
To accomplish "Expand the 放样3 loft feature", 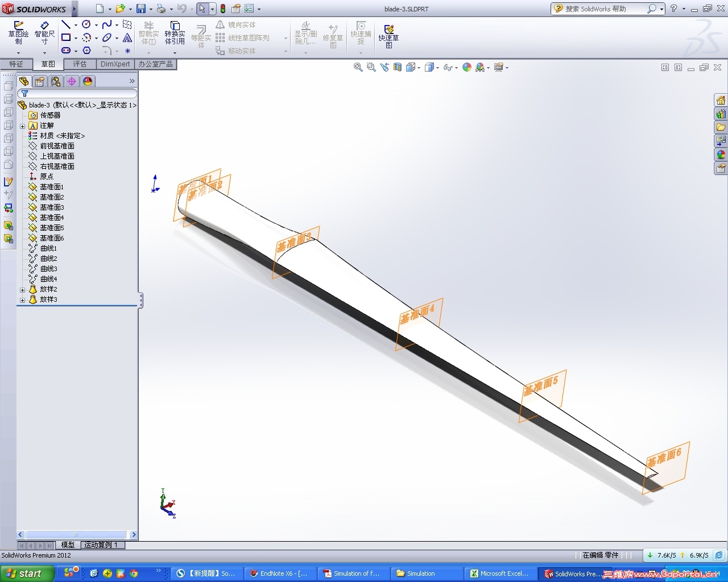I will (22, 300).
